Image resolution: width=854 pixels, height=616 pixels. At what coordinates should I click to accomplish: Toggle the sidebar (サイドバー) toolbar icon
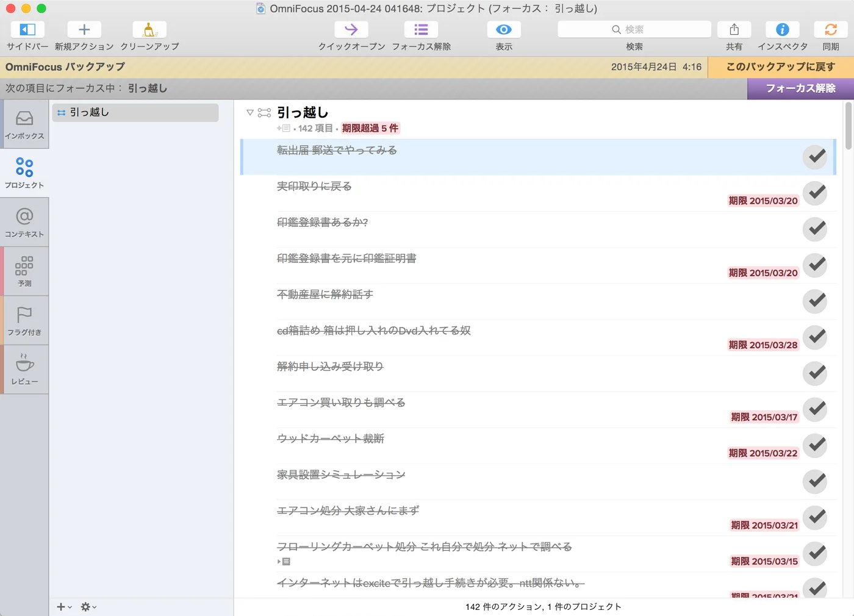click(x=27, y=30)
